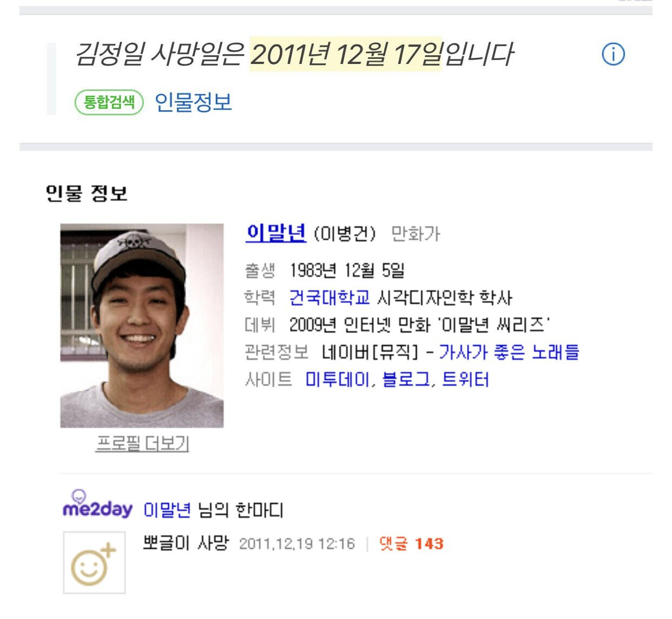The height and width of the screenshot is (619, 672).
Task: Open the 뽀글이 사망 post
Action: (x=186, y=543)
